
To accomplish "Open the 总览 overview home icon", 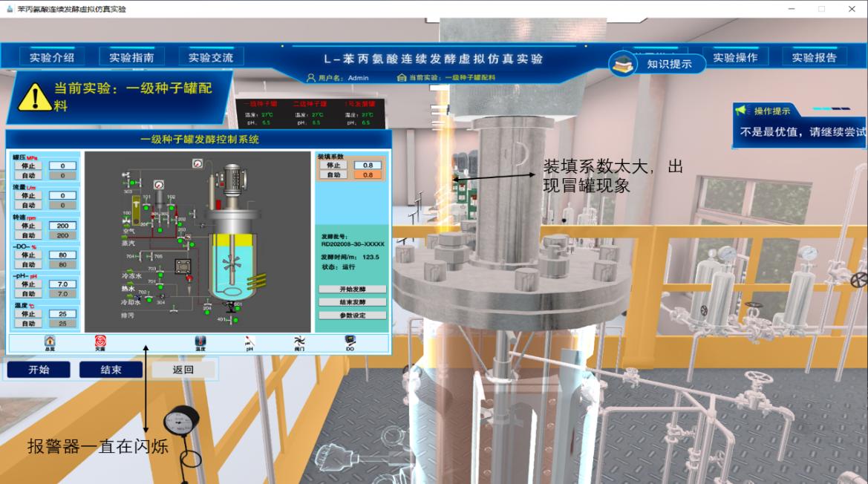I will [50, 341].
